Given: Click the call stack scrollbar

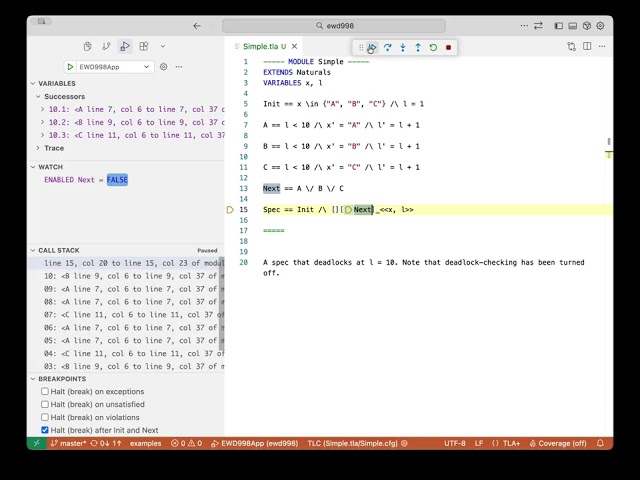Looking at the screenshot, I should 222,303.
